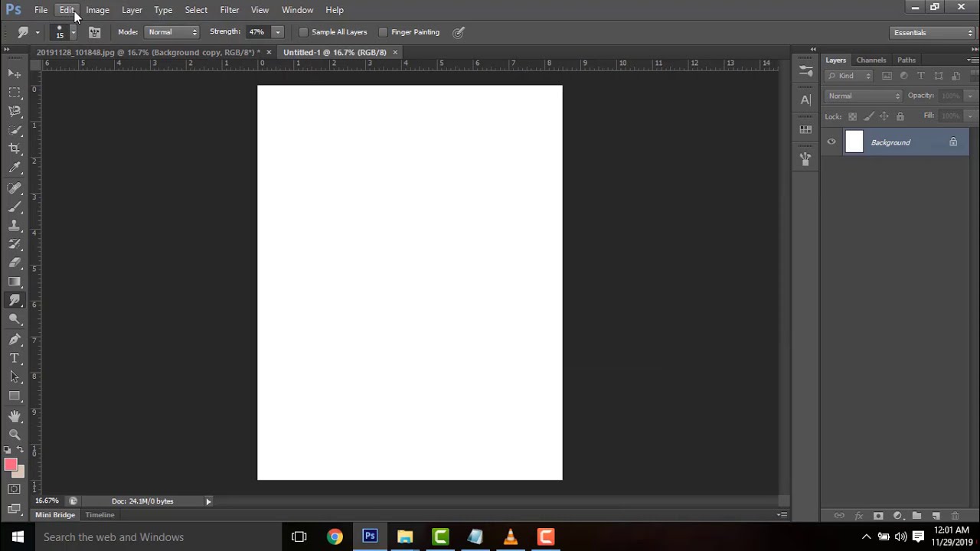Open the Character panel icon
980x551 pixels.
pos(805,99)
